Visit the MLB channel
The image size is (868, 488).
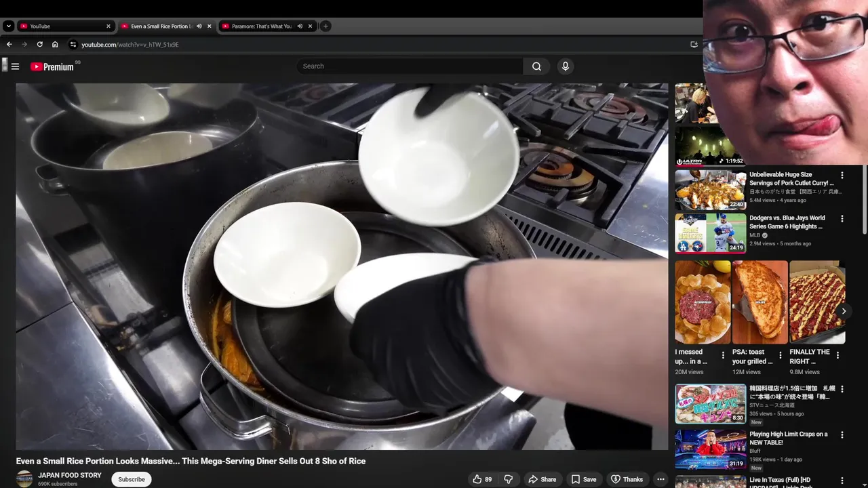pyautogui.click(x=755, y=235)
